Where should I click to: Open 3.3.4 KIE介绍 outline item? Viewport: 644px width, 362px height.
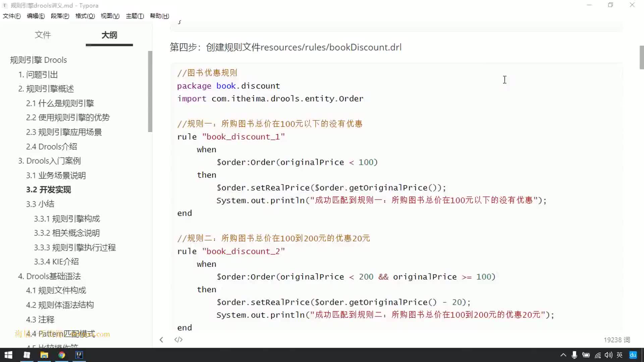pyautogui.click(x=56, y=262)
